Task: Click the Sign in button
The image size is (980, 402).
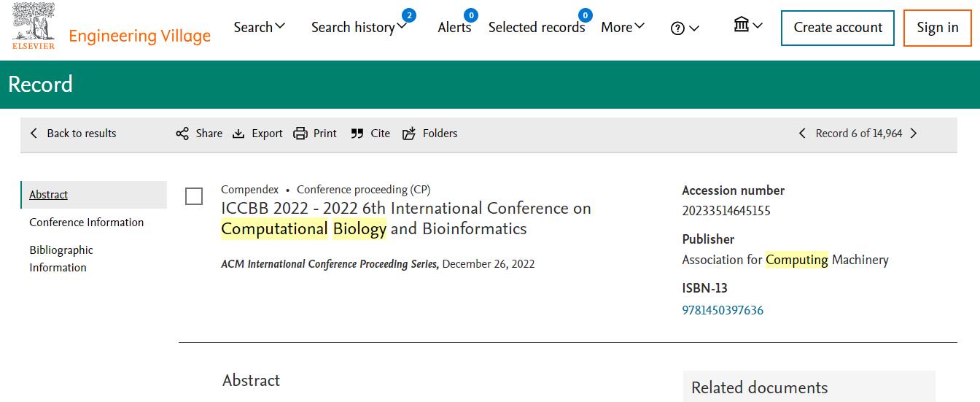Action: point(938,28)
